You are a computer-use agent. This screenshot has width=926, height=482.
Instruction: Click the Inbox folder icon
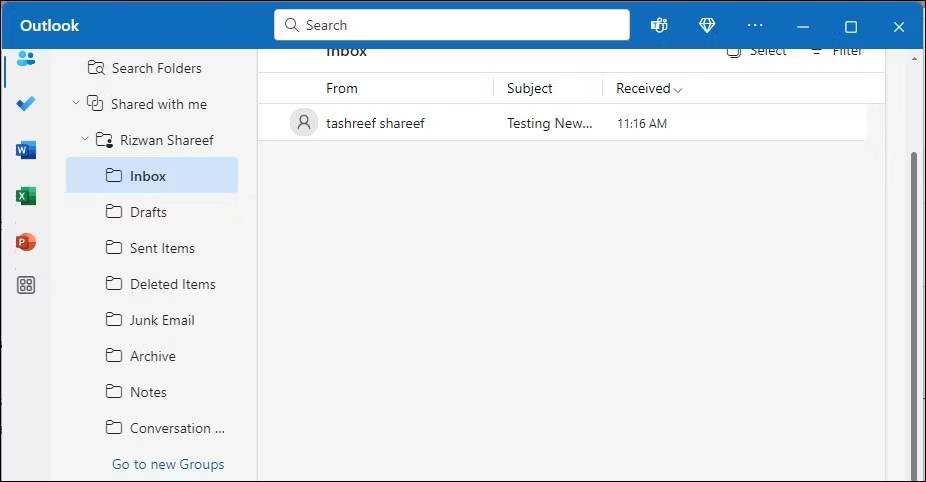[113, 175]
